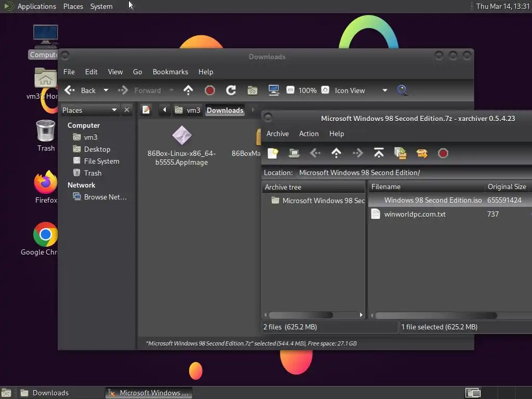Click path bar left scroll arrow
This screenshot has width=532, height=399.
coord(165,110)
